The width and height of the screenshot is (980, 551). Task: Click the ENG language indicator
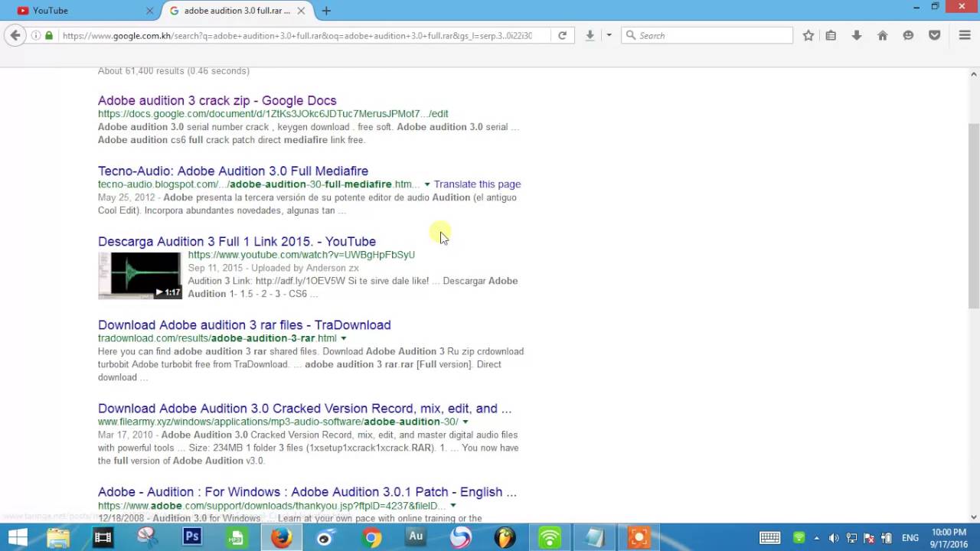pos(910,537)
